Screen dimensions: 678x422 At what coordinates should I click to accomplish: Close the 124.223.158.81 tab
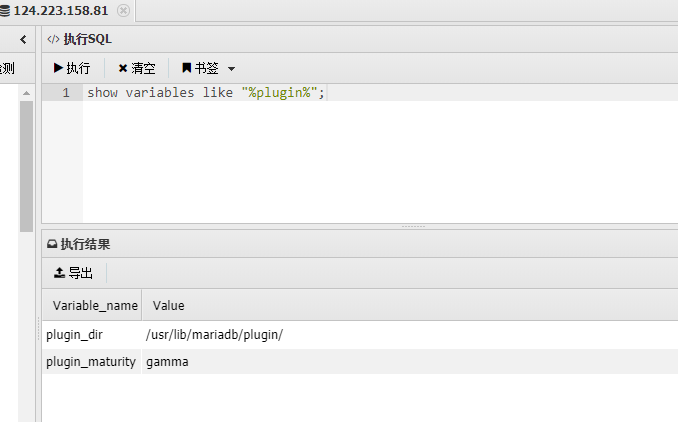[123, 10]
